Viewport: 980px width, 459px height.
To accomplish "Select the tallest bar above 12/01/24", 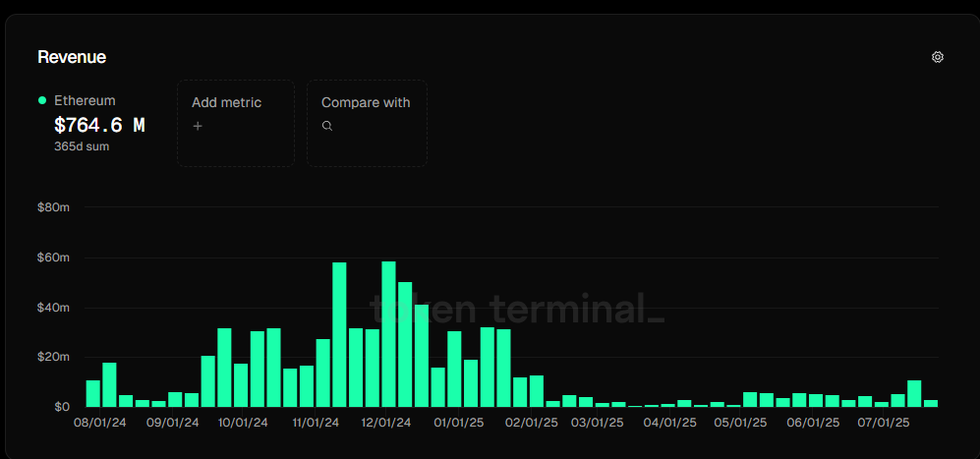I will click(x=388, y=334).
